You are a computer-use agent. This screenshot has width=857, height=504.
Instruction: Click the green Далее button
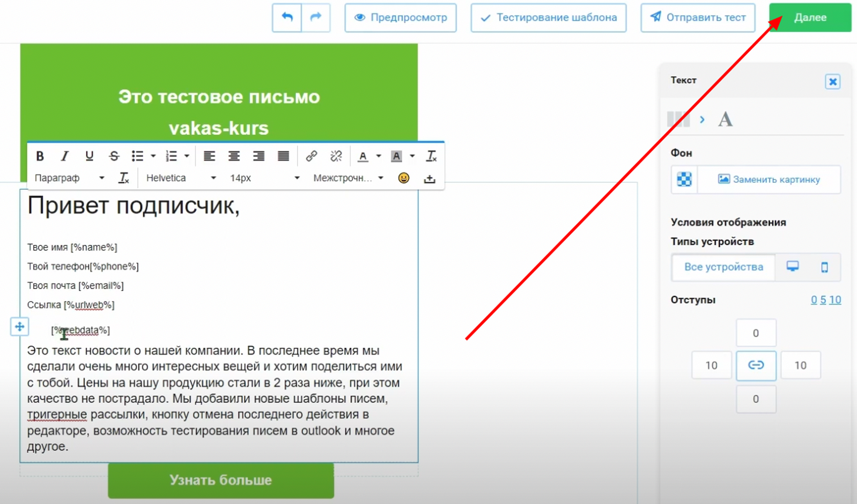810,17
